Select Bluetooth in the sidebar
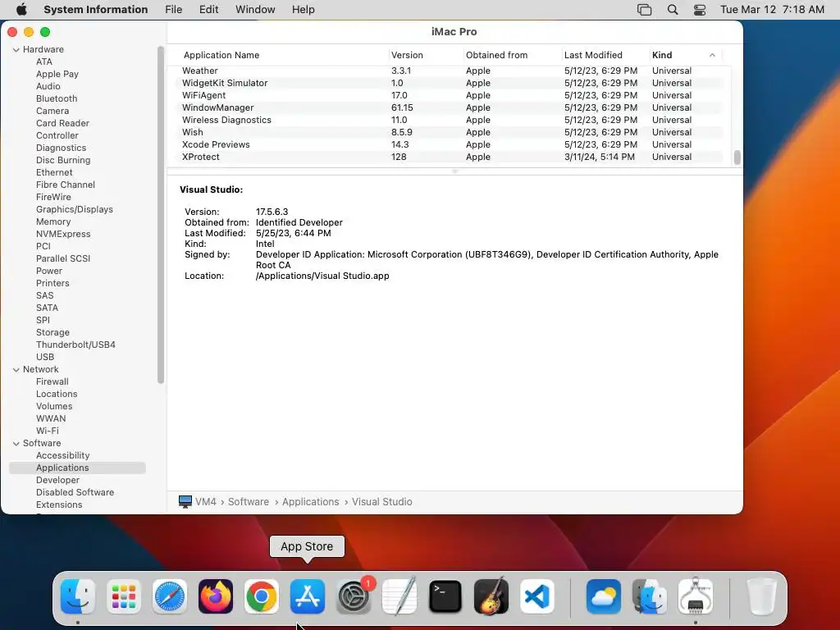840x630 pixels. (57, 98)
